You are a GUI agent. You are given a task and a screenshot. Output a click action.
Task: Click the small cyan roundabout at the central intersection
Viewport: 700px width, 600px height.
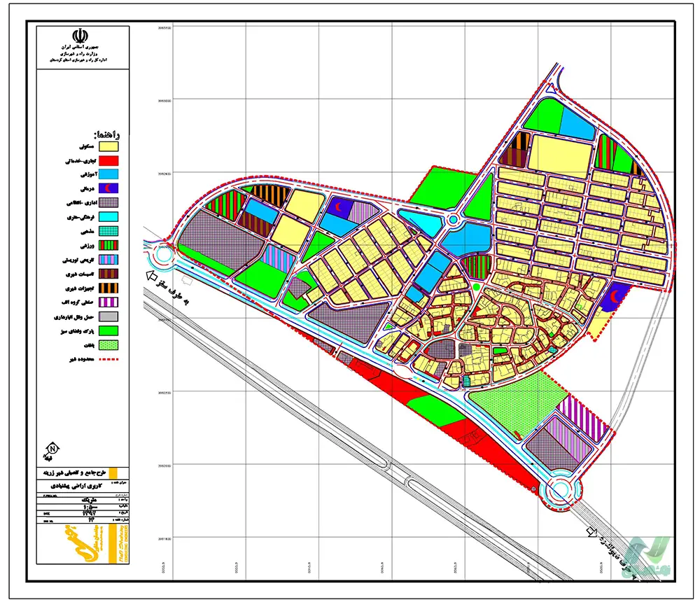[453, 220]
